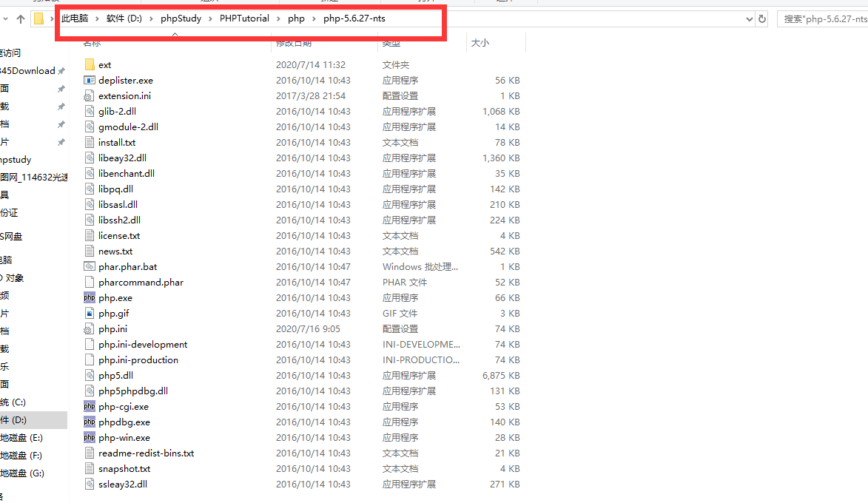Click the 6,875 KB size of php5.dll

click(501, 375)
